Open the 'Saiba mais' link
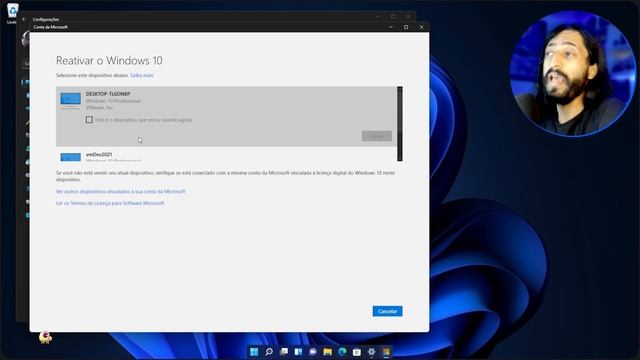 pyautogui.click(x=142, y=76)
